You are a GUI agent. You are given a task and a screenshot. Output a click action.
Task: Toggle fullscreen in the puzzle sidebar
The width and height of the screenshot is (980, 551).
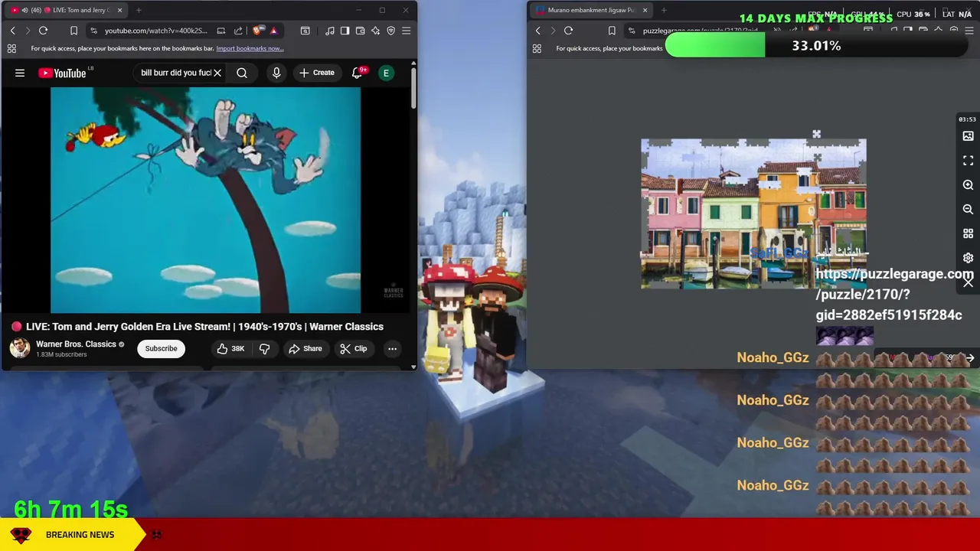pos(968,161)
